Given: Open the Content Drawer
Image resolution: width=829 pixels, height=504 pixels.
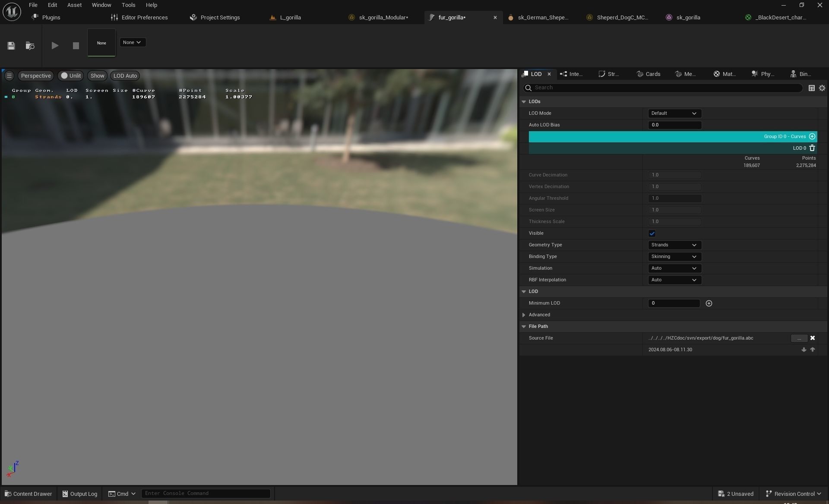Looking at the screenshot, I should (x=28, y=494).
